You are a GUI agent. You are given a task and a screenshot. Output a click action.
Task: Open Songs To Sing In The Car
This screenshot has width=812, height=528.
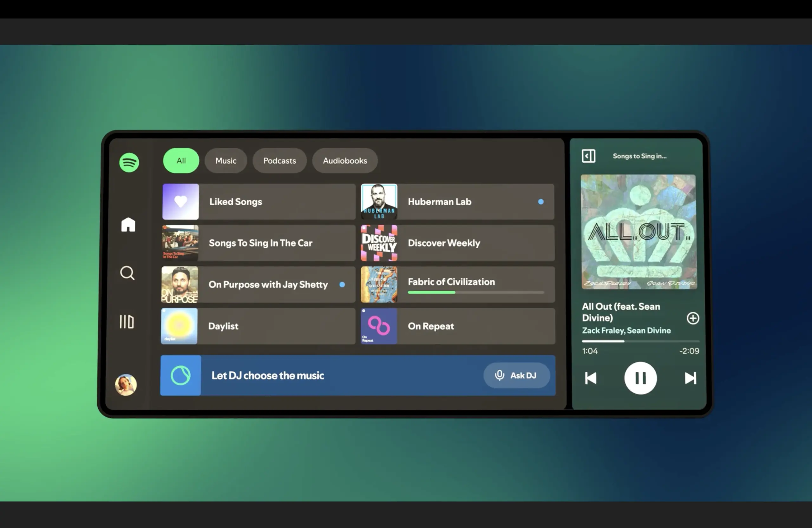(x=259, y=243)
